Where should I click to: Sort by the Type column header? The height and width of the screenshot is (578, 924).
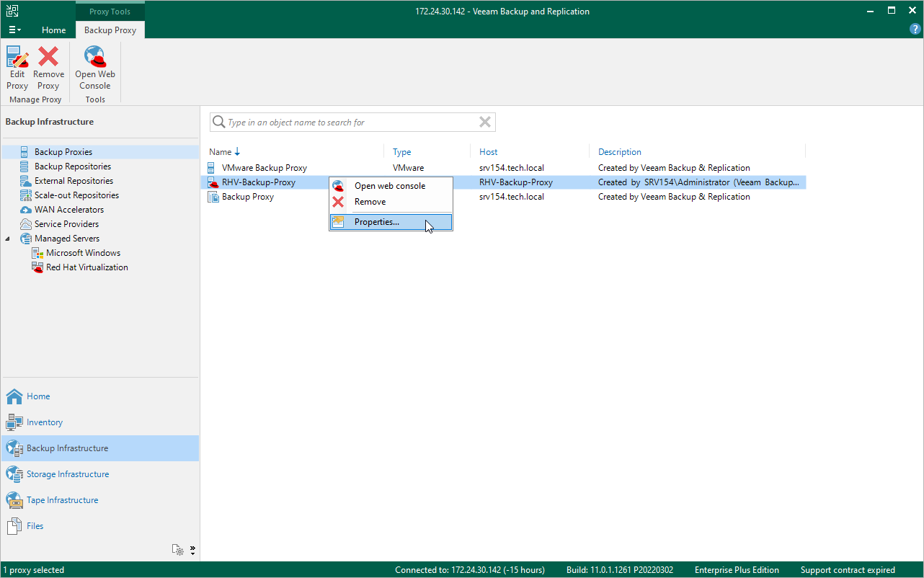point(402,152)
